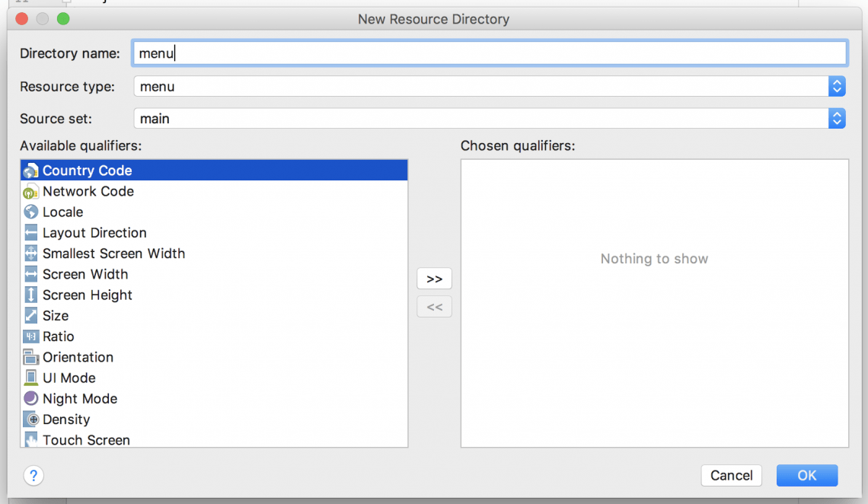The width and height of the screenshot is (868, 504).
Task: Select Touch Screen qualifier
Action: coord(86,440)
